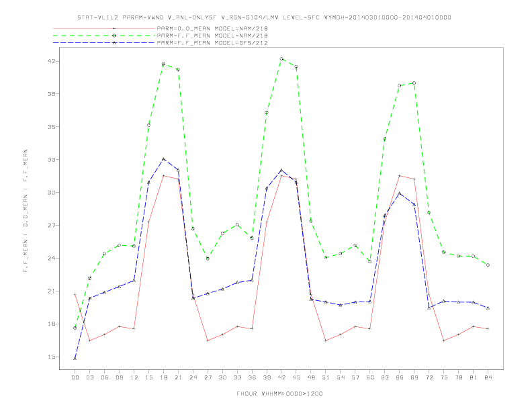Viewport: 532px width, 411px height.
Task: Click y-axis tick label 36
Action: point(52,126)
